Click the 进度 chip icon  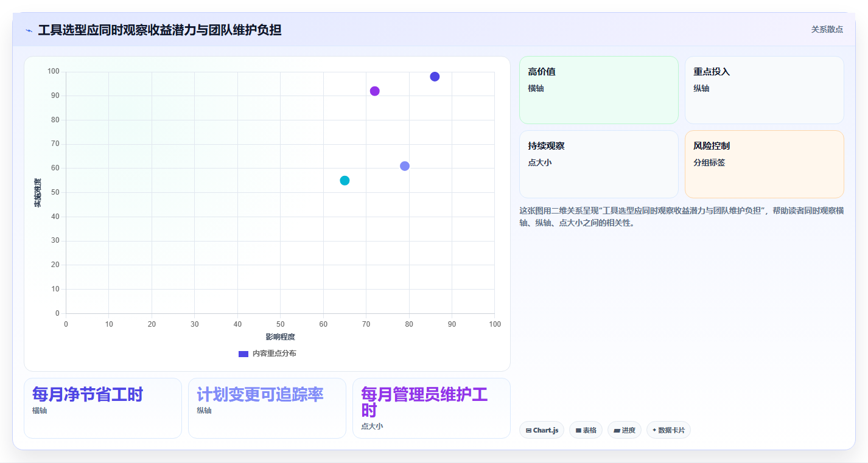[x=617, y=430]
